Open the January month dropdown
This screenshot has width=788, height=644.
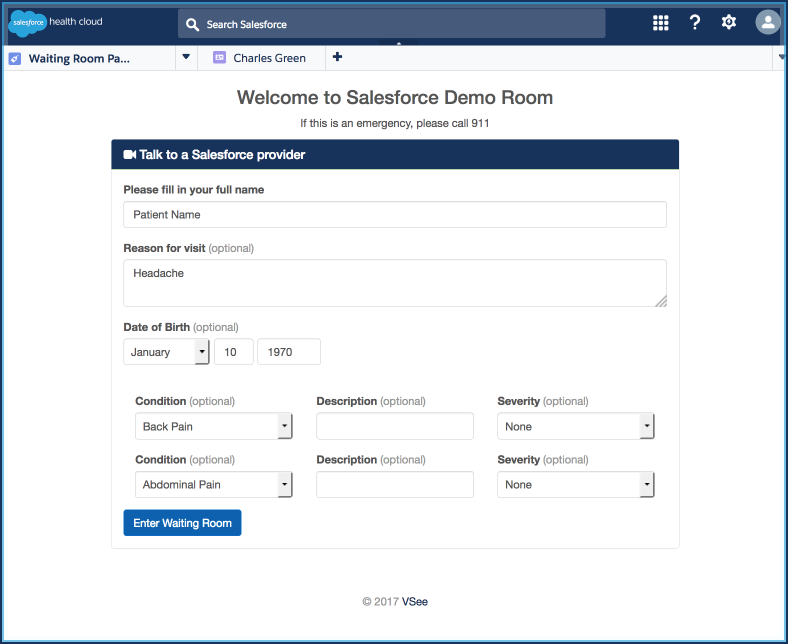click(166, 352)
